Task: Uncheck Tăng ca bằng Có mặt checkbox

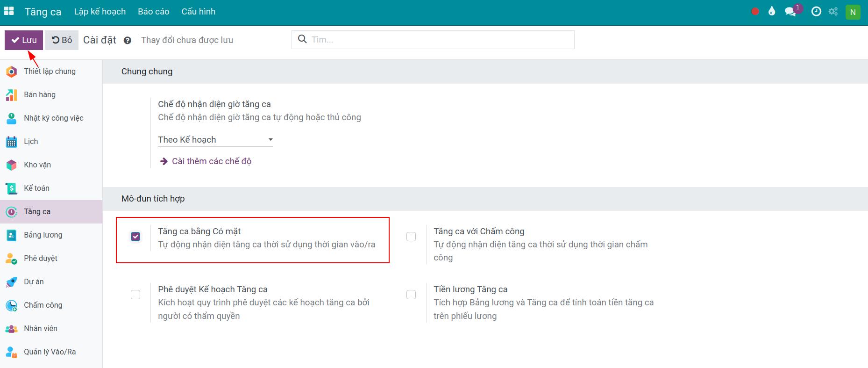Action: click(135, 237)
